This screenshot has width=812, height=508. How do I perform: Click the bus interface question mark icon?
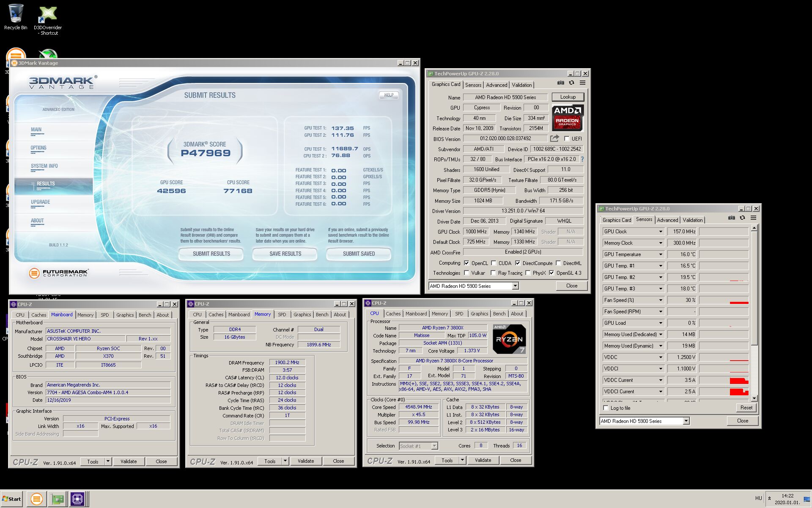[582, 159]
